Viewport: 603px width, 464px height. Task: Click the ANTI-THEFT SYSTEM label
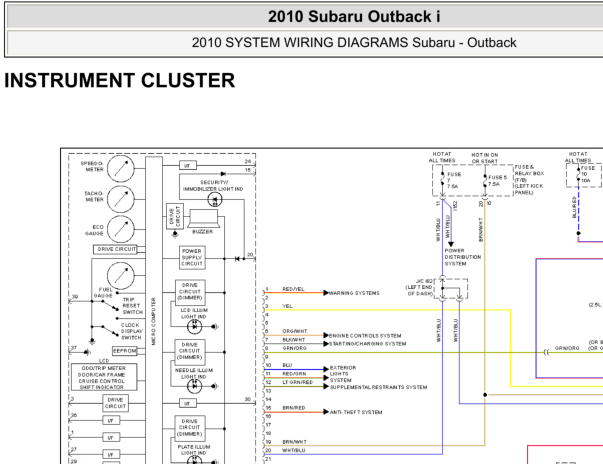[x=356, y=412]
